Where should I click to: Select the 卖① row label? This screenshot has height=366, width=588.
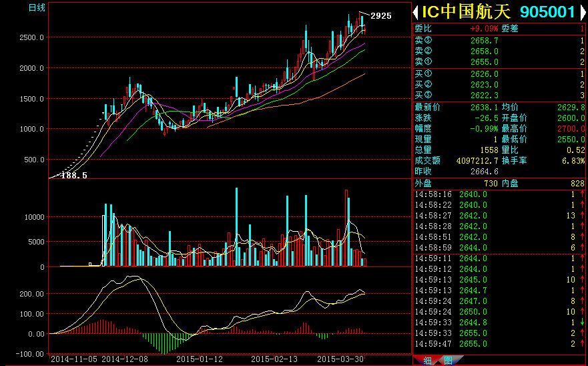coord(423,62)
